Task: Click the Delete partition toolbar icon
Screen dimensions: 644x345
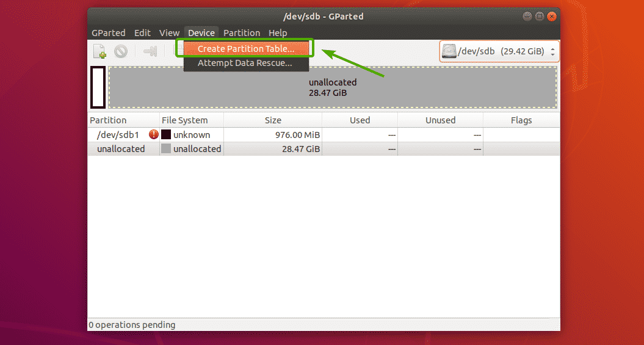Action: pos(121,51)
